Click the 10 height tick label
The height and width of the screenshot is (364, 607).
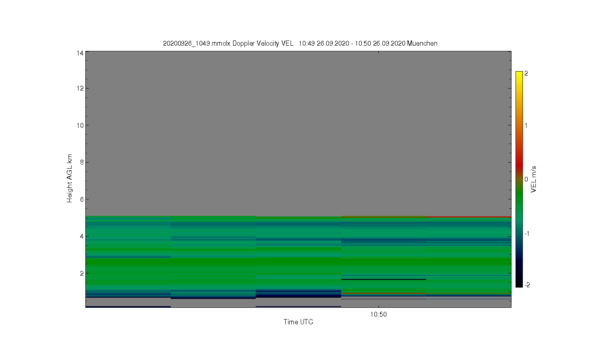click(80, 125)
